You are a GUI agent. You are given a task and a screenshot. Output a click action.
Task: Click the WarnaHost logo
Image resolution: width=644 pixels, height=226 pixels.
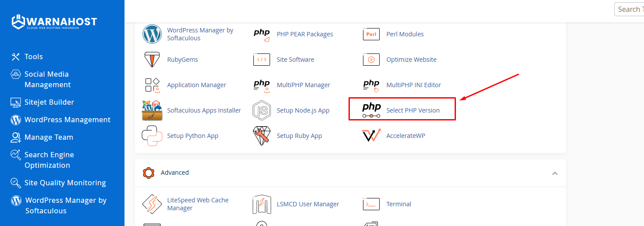(54, 22)
